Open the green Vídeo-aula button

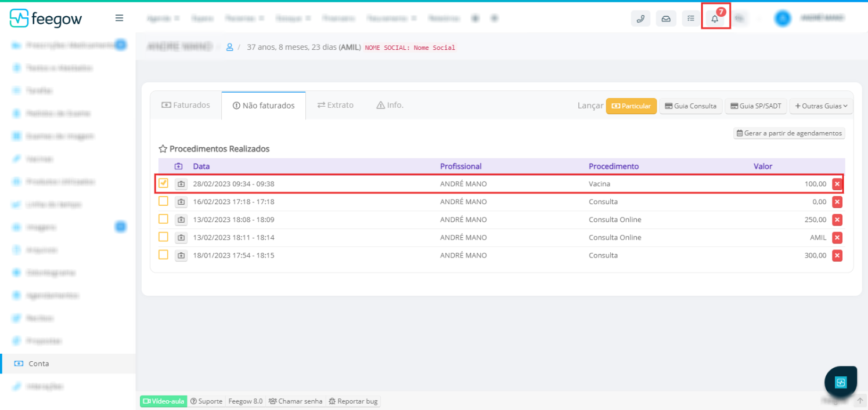pos(164,401)
